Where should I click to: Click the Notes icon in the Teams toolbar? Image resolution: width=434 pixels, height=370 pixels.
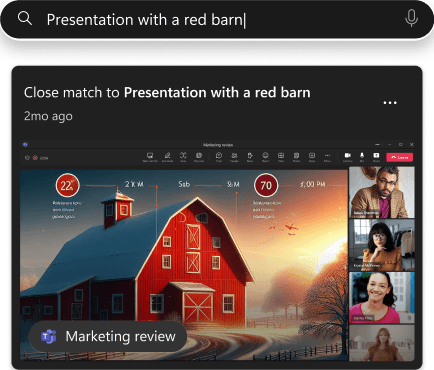[296, 157]
